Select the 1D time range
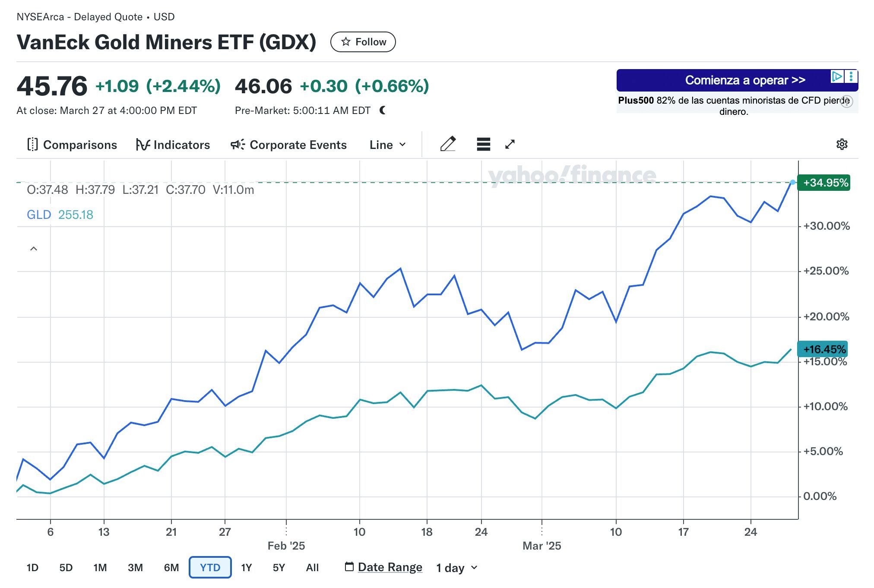 click(x=32, y=567)
